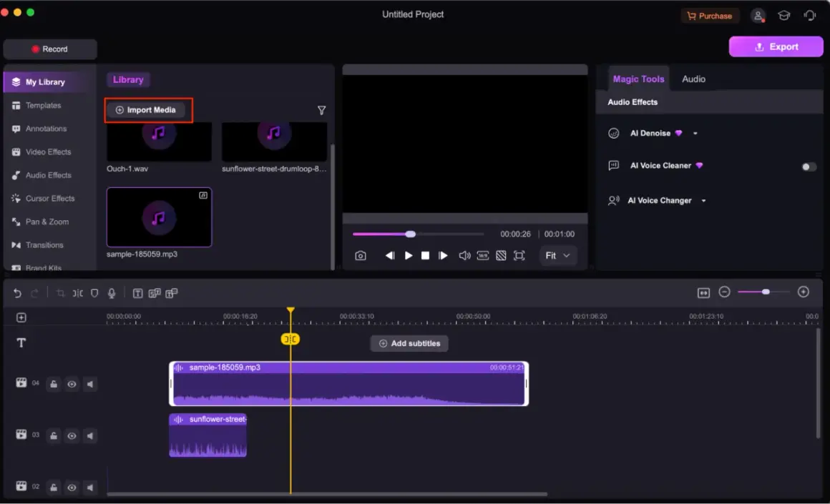Open the support headset icon
The width and height of the screenshot is (830, 504).
(x=810, y=15)
